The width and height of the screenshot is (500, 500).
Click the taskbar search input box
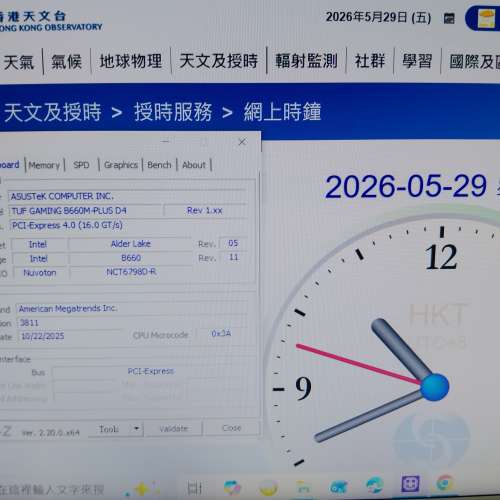pyautogui.click(x=53, y=490)
